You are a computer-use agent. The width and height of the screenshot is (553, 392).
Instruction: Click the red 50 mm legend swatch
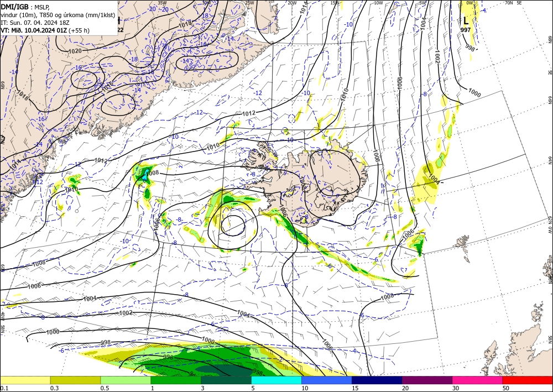click(x=528, y=380)
